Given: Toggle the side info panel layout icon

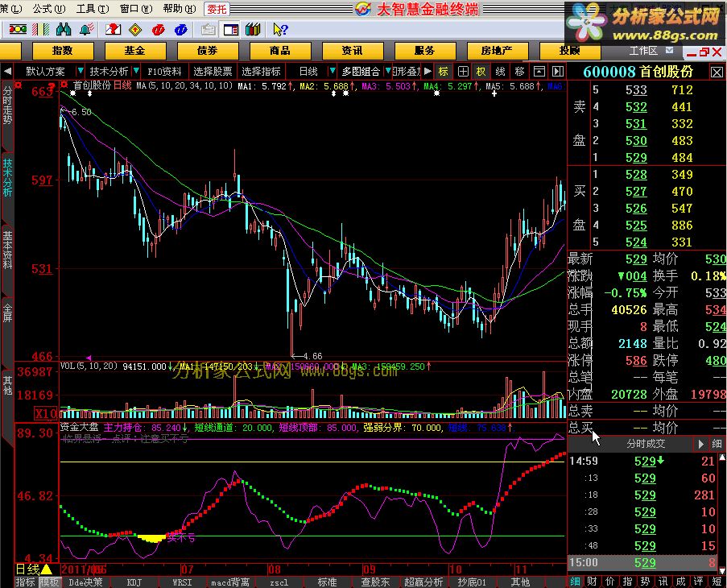Looking at the screenshot, I should point(230,30).
